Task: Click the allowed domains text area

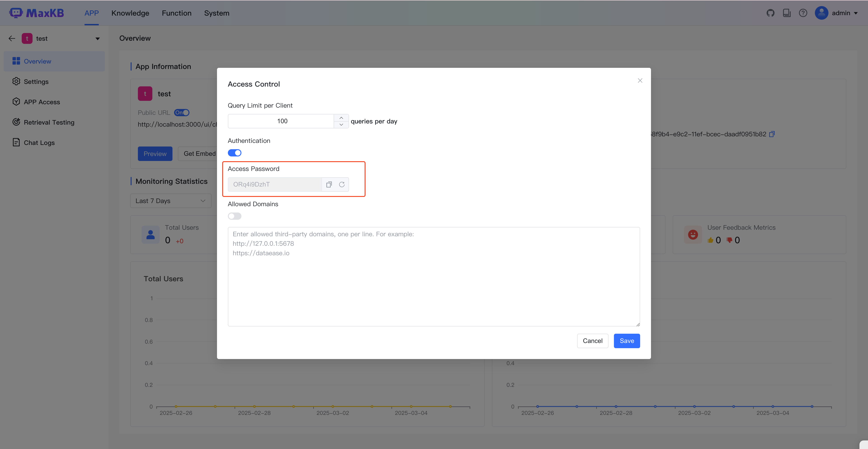Action: pyautogui.click(x=434, y=276)
